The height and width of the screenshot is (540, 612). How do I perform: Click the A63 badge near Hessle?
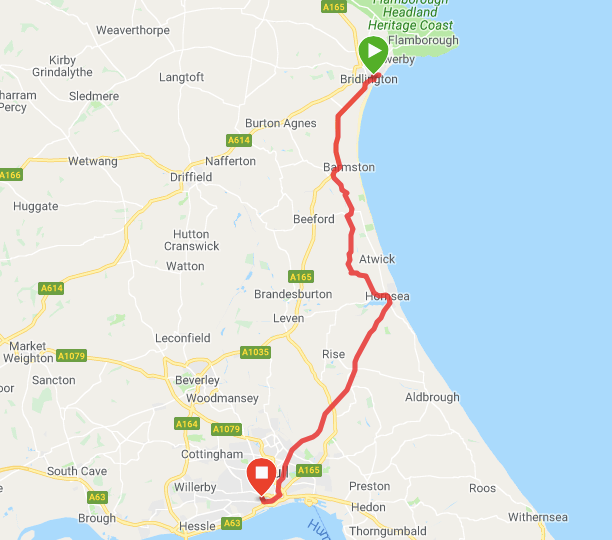pos(232,523)
